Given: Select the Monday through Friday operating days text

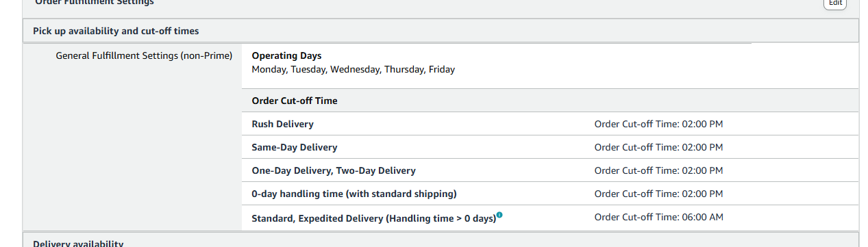Looking at the screenshot, I should pyautogui.click(x=354, y=69).
